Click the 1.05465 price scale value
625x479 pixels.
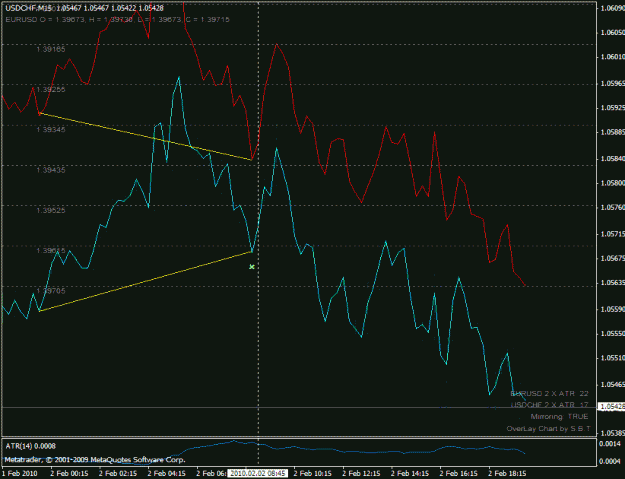pyautogui.click(x=613, y=385)
